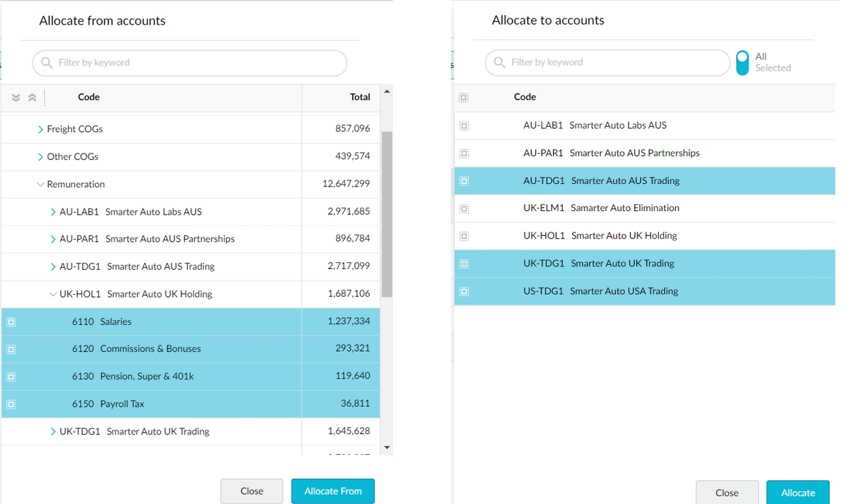Viewport: 850px width, 504px height.
Task: Expand the Freight COGs row
Action: [x=41, y=129]
